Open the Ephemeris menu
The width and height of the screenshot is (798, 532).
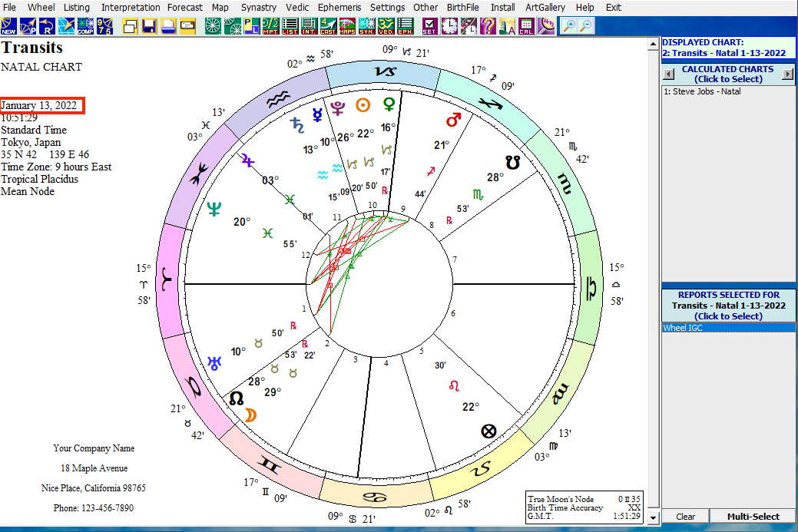(x=339, y=8)
